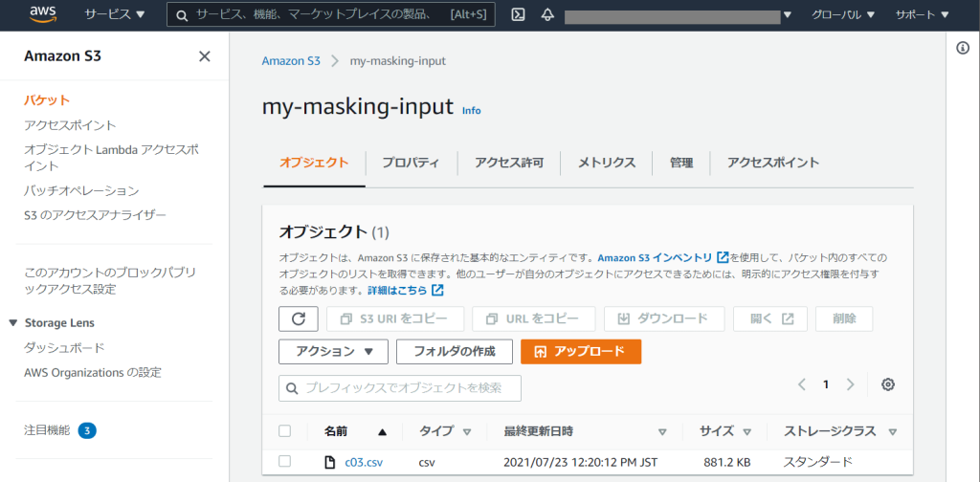
Task: Open the サポート dropdown menu
Action: coord(922,15)
